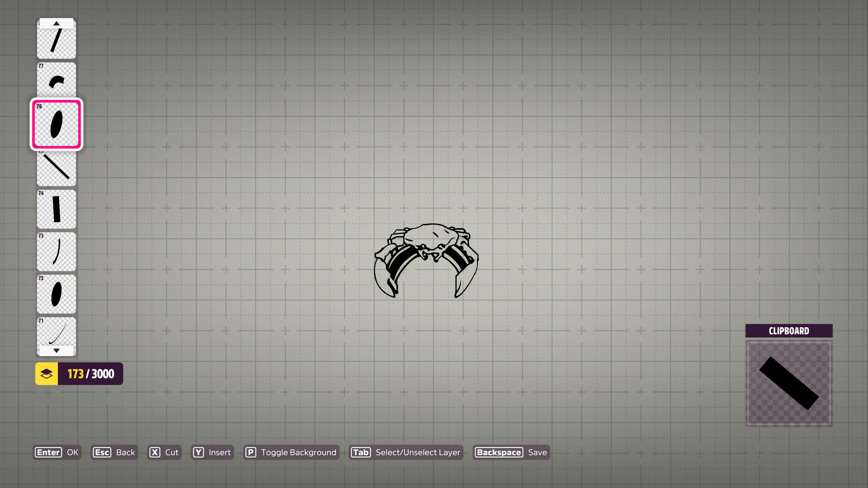Viewport: 868px width, 488px height.
Task: Select the topmost slanted line layer
Action: (x=56, y=42)
